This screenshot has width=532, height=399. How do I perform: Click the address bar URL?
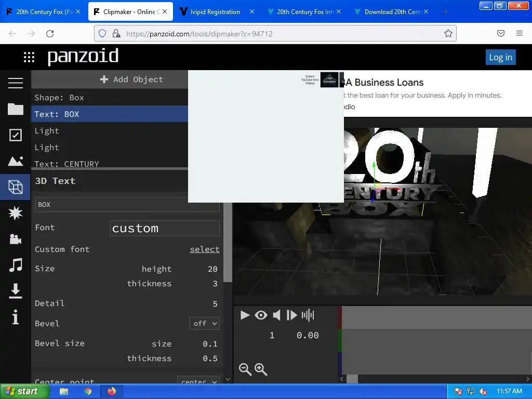pyautogui.click(x=199, y=34)
